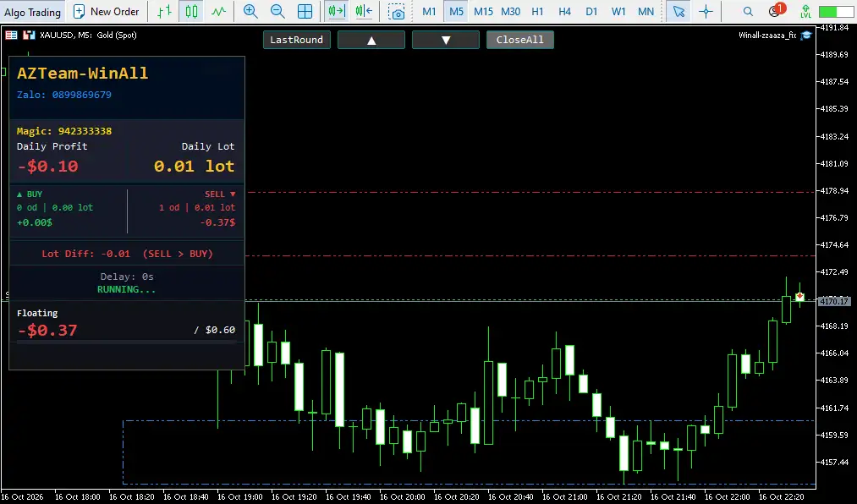Open the search magnifier
Image resolution: width=857 pixels, height=504 pixels.
(748, 12)
